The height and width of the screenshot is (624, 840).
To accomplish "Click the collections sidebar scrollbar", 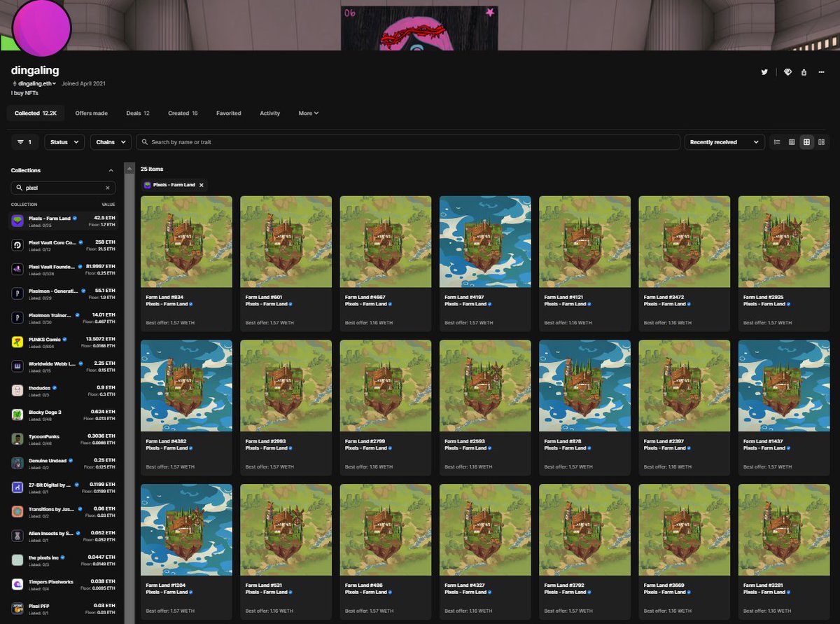I will pos(129,392).
